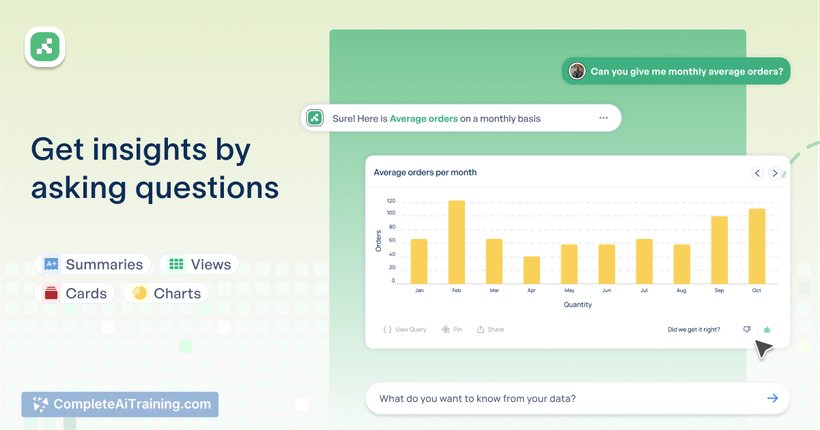Click the Sep bar in the chart
The width and height of the screenshot is (820, 430).
click(x=719, y=250)
